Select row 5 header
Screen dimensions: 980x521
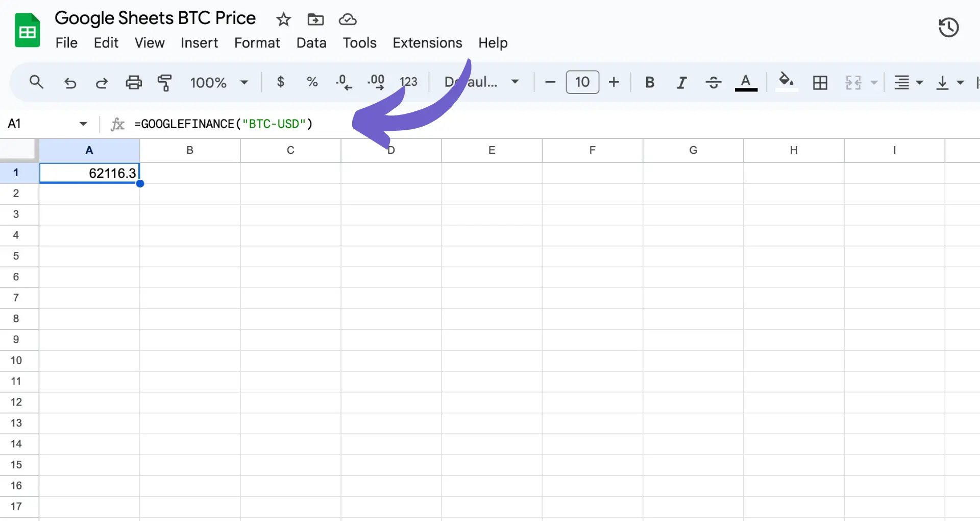pyautogui.click(x=19, y=256)
